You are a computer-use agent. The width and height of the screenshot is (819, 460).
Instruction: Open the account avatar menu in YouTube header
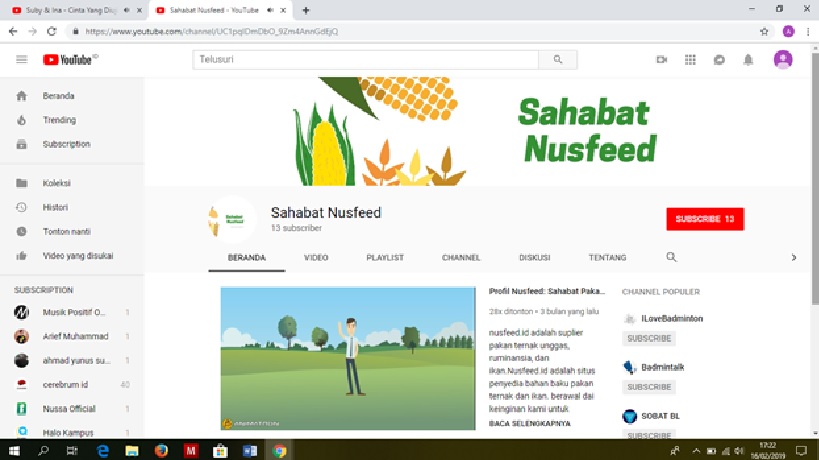pos(783,59)
